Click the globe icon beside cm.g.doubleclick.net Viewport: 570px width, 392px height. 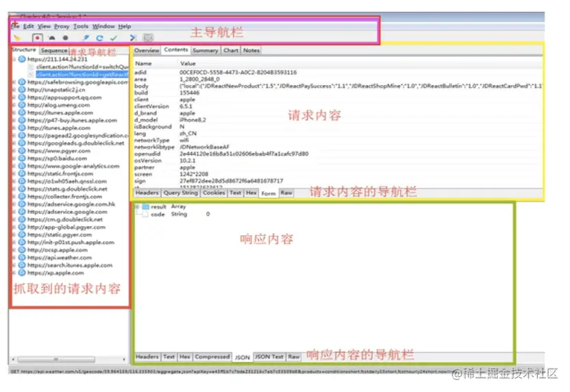[22, 219]
